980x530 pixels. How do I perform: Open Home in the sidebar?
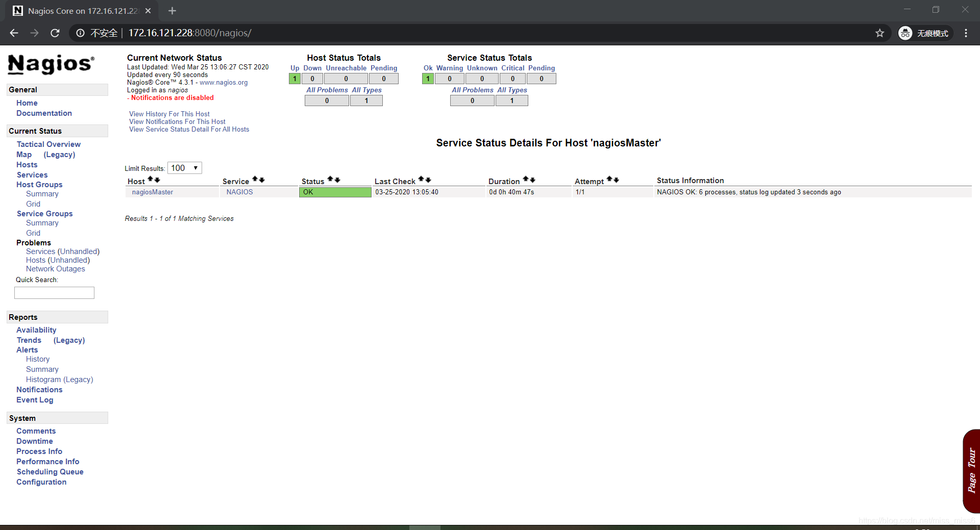coord(27,103)
